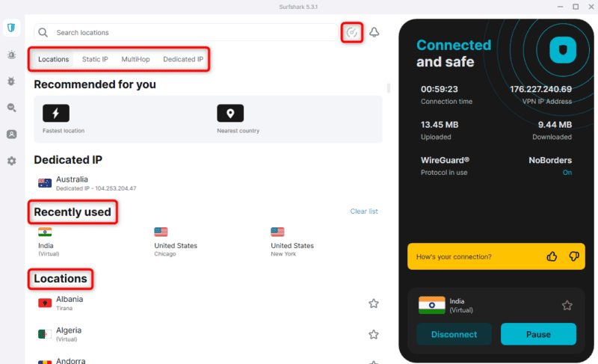This screenshot has width=598, height=364.
Task: Click How's your connection? banner text
Action: click(454, 256)
